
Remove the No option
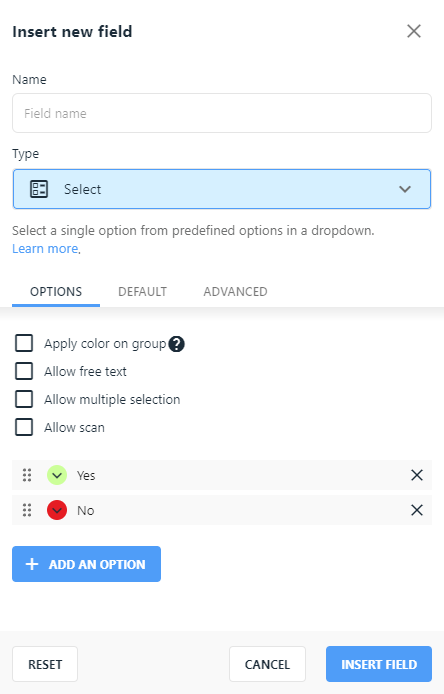(417, 510)
